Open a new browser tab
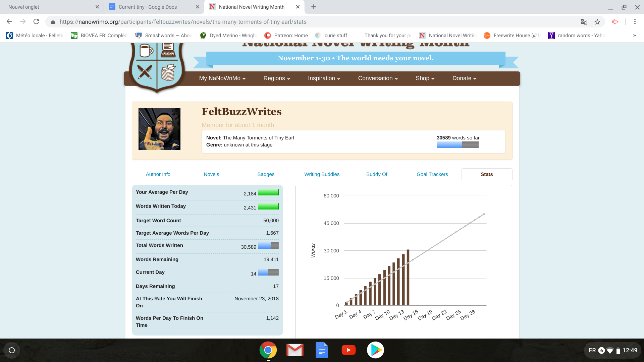644x362 pixels. 314,7
